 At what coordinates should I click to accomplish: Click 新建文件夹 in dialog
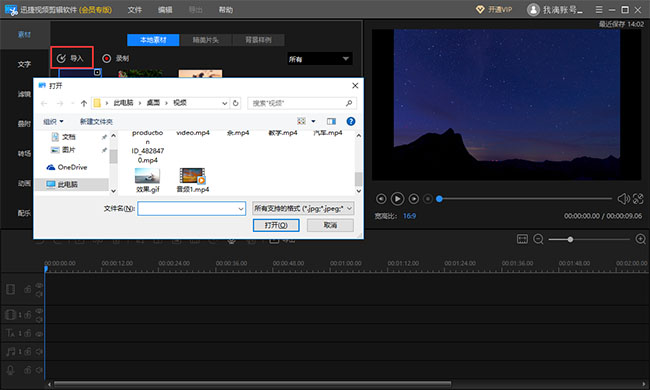pos(96,121)
